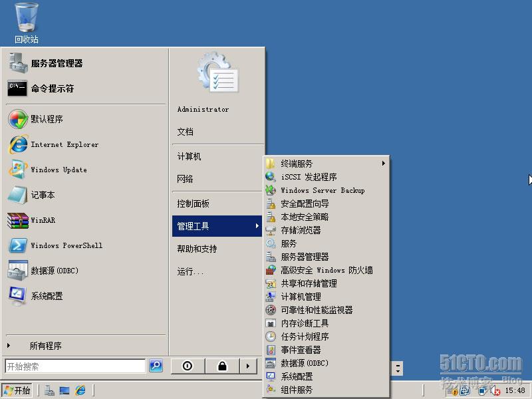The width and height of the screenshot is (532, 399).
Task: Expand 所有程序 all programs list
Action: (x=45, y=346)
